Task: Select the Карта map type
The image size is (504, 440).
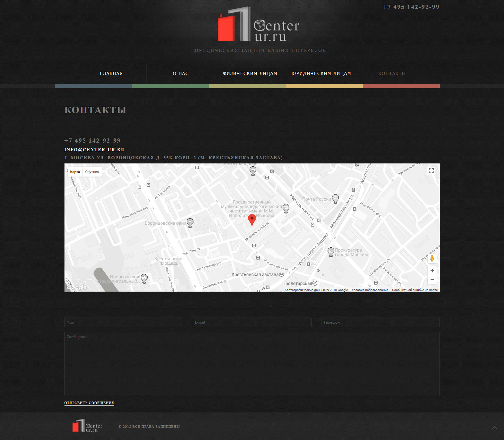Action: [75, 172]
